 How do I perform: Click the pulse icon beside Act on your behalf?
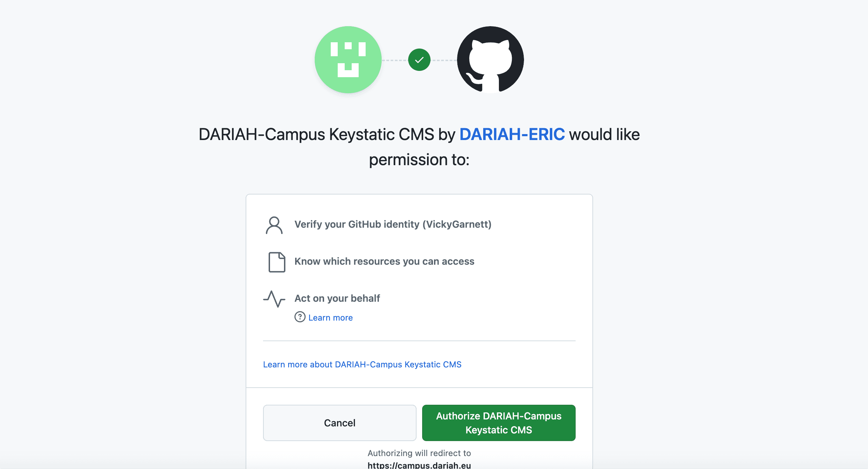(x=274, y=299)
